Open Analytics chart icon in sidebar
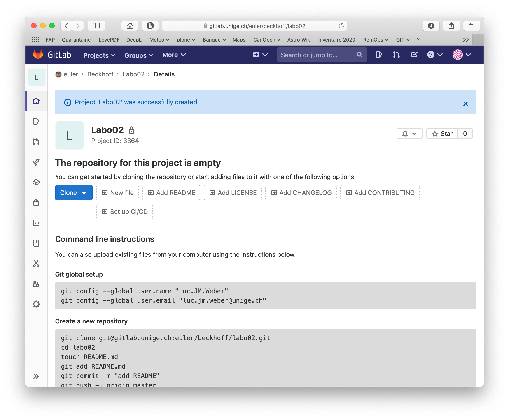 tap(36, 223)
